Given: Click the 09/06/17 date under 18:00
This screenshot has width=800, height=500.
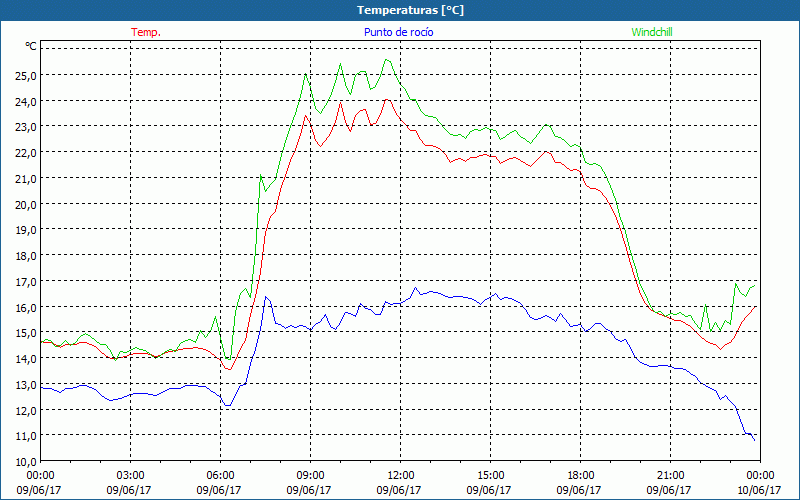Looking at the screenshot, I should (x=579, y=490).
